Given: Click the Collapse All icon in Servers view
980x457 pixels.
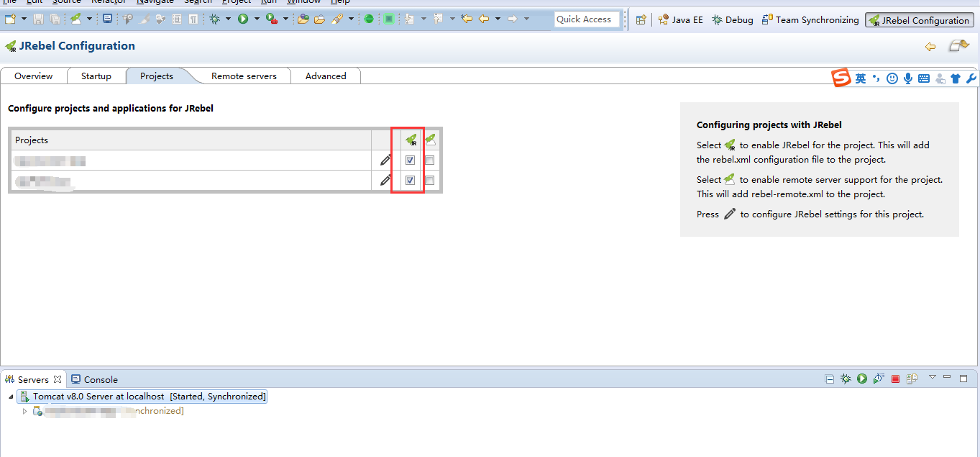Looking at the screenshot, I should point(829,379).
